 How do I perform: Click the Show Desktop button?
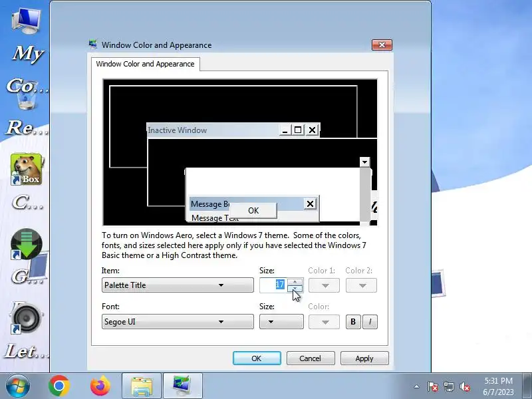click(527, 386)
